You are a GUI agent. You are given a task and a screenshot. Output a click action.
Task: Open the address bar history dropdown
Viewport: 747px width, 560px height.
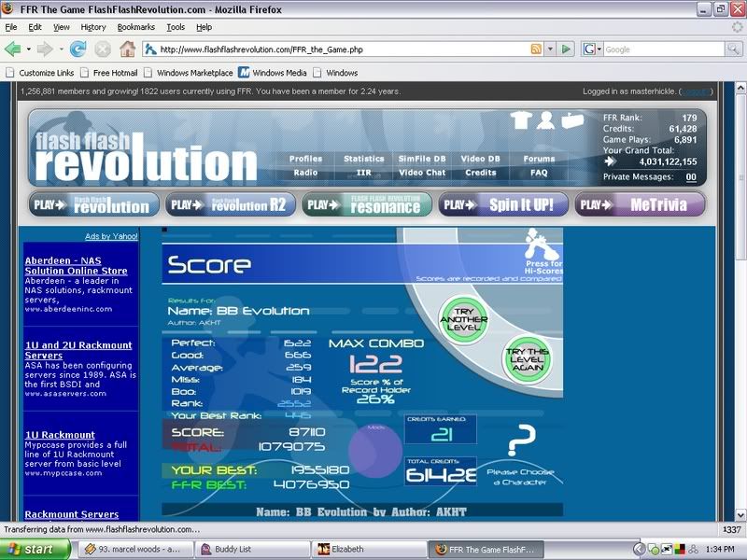click(551, 49)
